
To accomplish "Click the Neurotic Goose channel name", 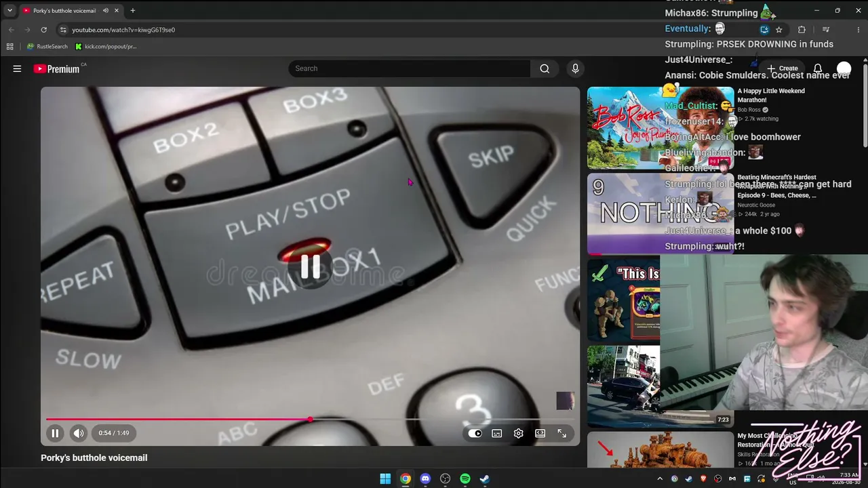I will pos(757,205).
